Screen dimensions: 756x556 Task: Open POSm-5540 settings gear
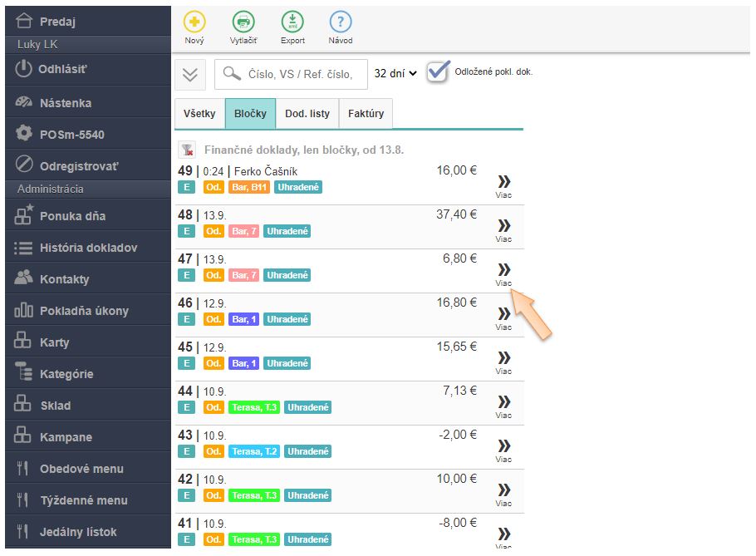pyautogui.click(x=24, y=134)
